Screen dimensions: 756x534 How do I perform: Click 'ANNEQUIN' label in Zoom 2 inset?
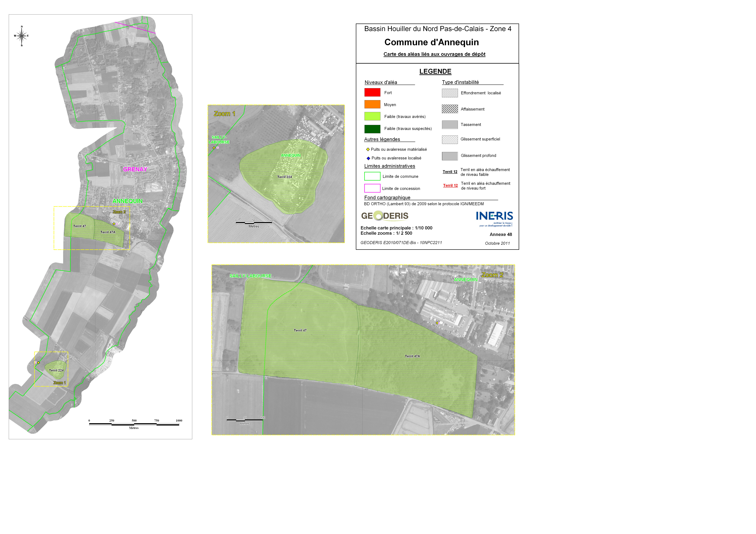(x=466, y=280)
